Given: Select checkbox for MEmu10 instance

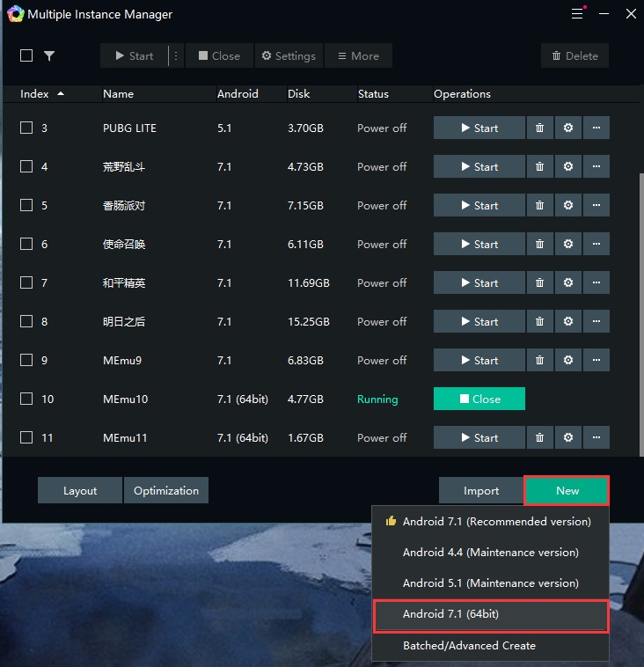Looking at the screenshot, I should [26, 399].
